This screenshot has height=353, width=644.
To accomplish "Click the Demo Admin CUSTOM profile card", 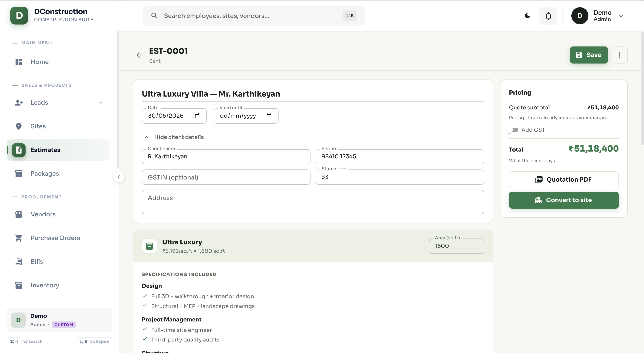I will point(59,320).
